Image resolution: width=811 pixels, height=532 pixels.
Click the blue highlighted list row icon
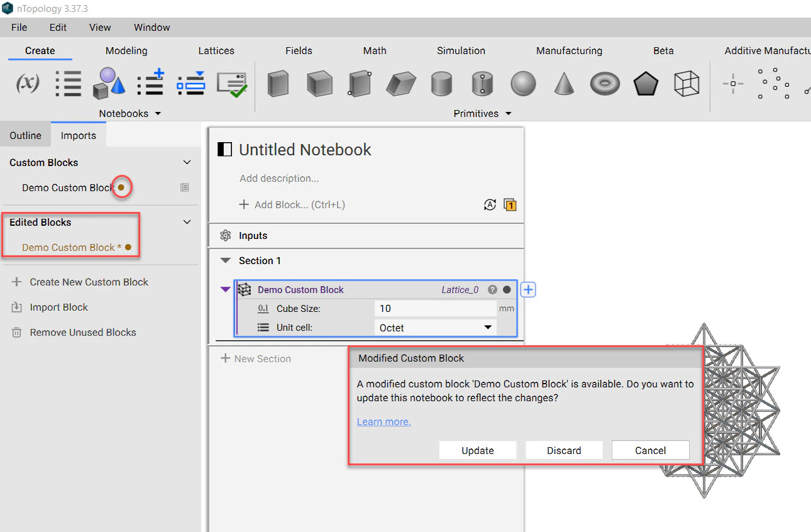point(190,83)
